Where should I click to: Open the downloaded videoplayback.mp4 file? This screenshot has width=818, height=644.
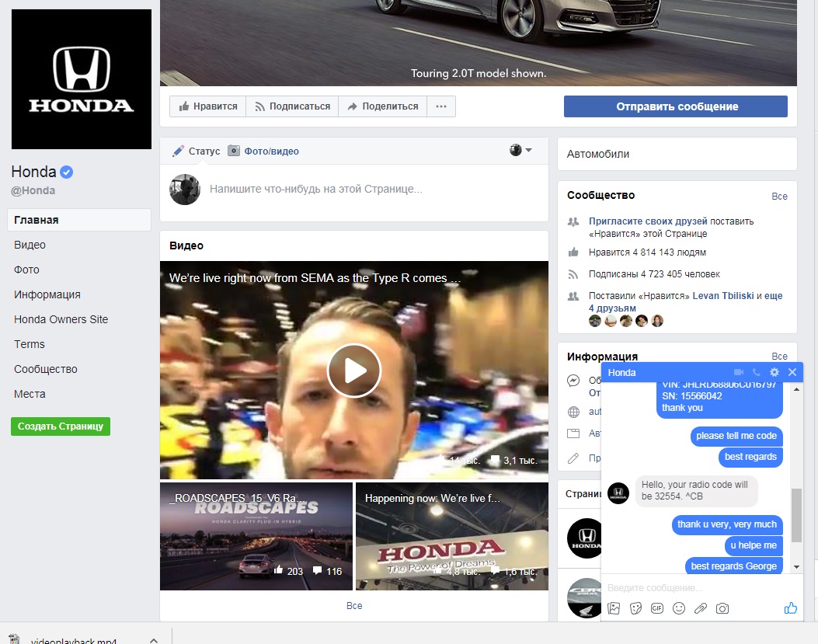point(74,640)
